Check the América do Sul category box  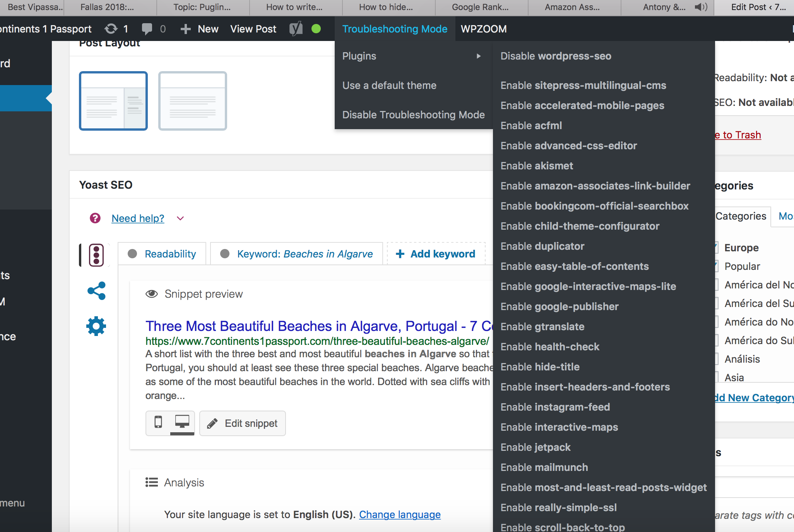(x=717, y=340)
